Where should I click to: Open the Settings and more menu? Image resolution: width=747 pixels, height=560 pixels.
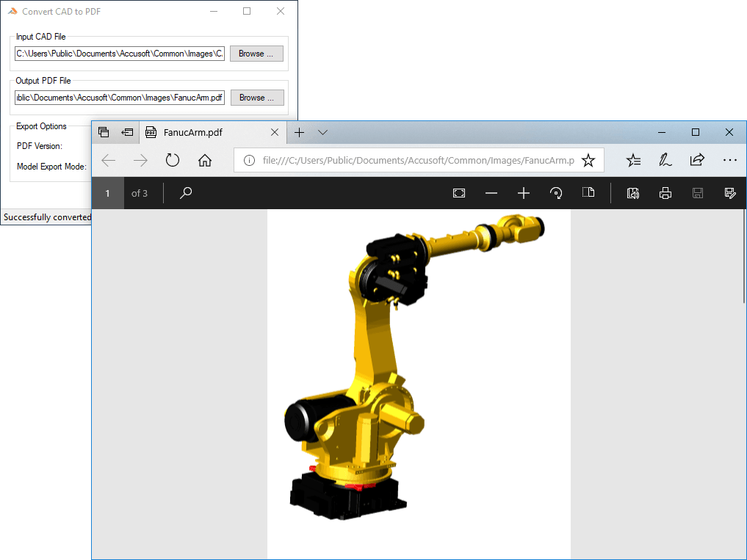(x=730, y=161)
